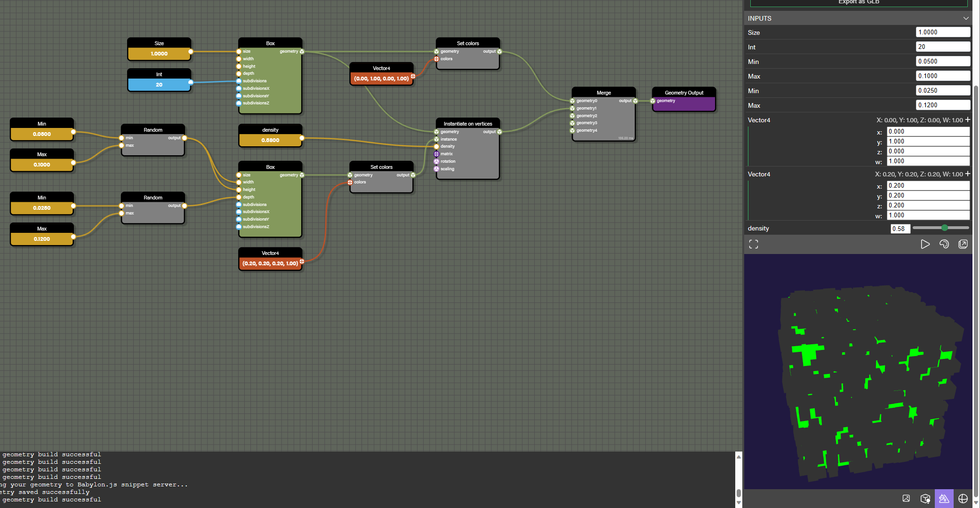Select the Merge node header
This screenshot has height=508, width=980.
coord(603,93)
